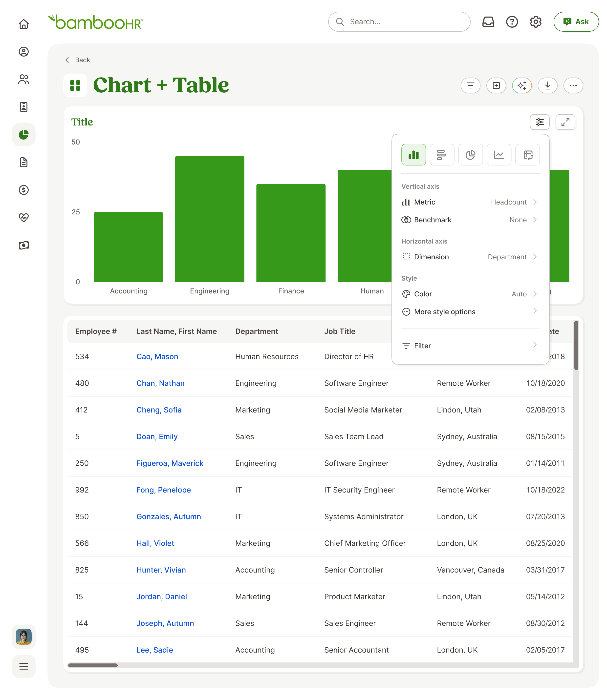The height and width of the screenshot is (700, 607).
Task: Sort by Employee # column header
Action: click(96, 331)
